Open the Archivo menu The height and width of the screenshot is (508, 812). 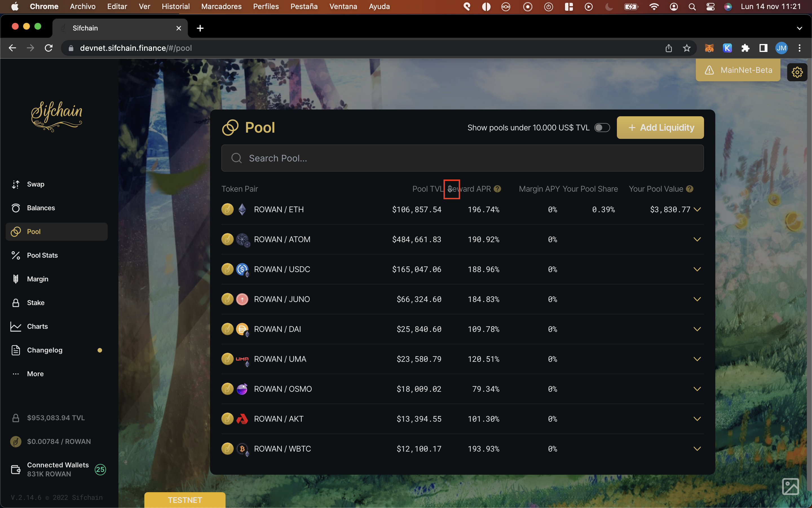point(83,7)
